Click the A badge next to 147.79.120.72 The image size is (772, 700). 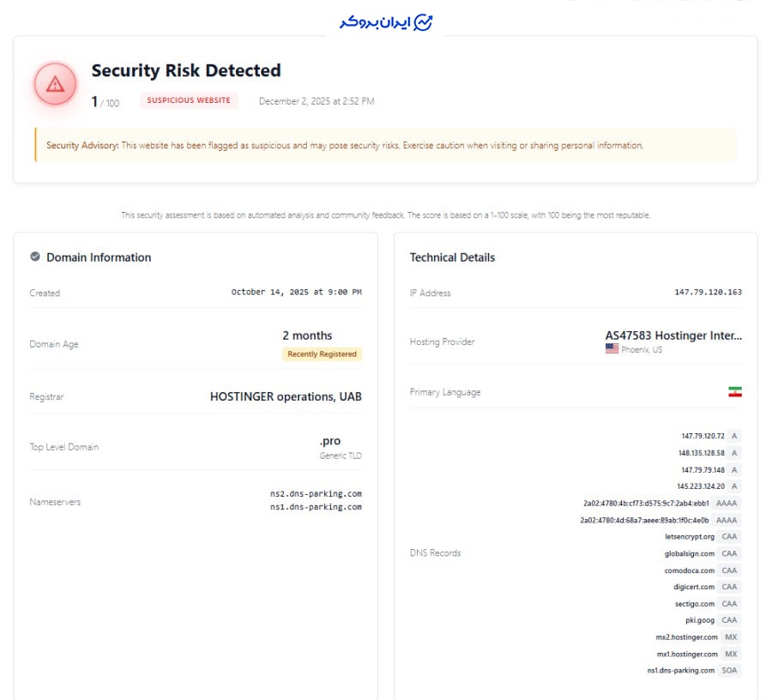(734, 436)
